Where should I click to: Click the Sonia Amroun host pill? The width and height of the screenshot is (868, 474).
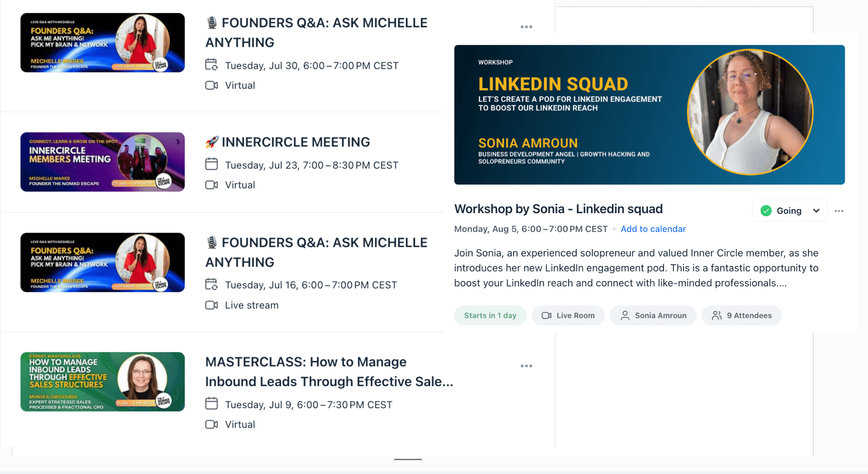[653, 315]
